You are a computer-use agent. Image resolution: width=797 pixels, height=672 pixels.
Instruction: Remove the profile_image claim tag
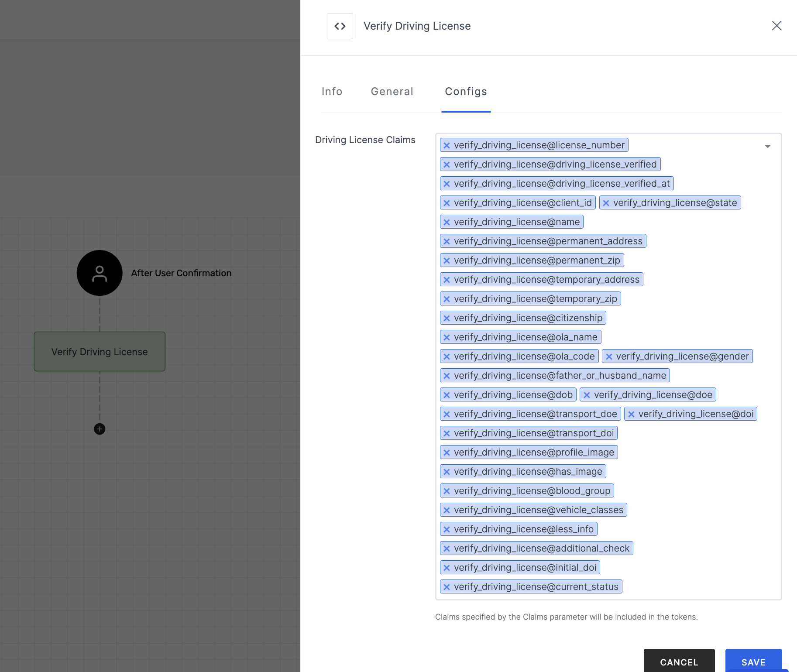tap(447, 453)
